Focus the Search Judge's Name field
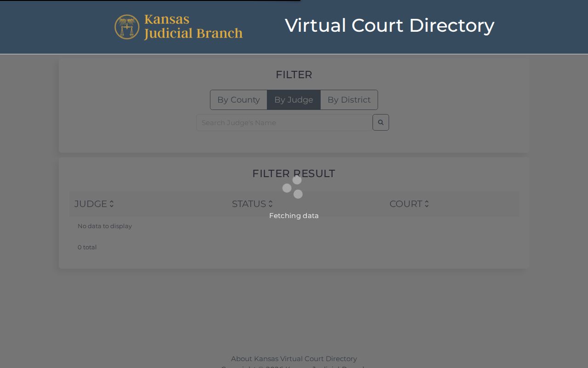 pos(284,122)
